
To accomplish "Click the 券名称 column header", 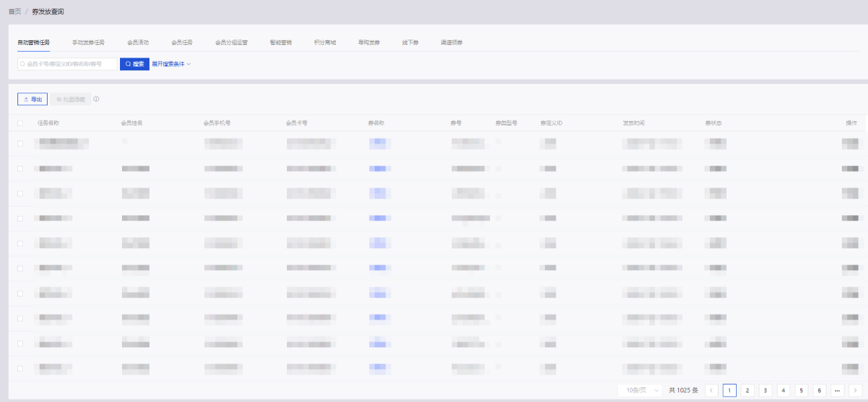I will click(377, 123).
